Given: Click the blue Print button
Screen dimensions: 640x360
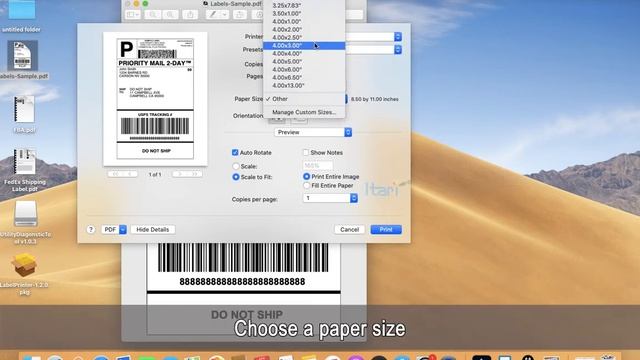Looking at the screenshot, I should pos(386,229).
